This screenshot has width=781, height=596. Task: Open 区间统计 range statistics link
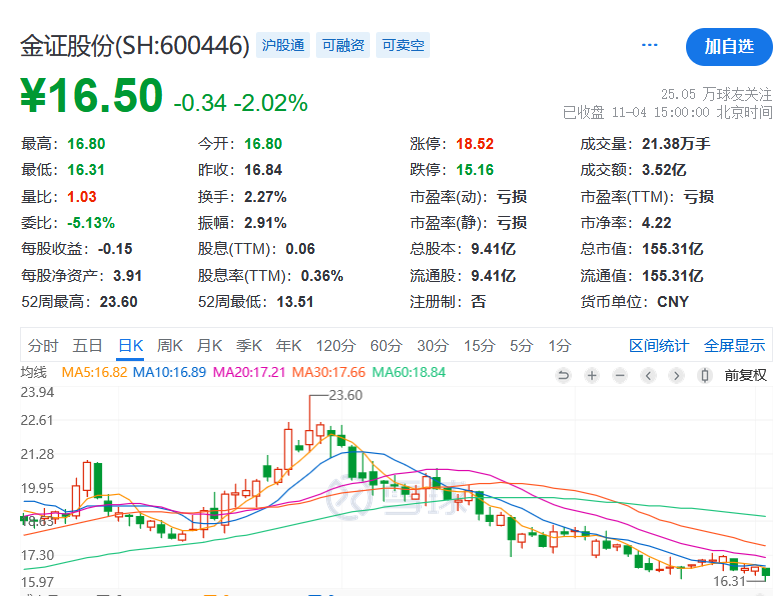pos(658,346)
